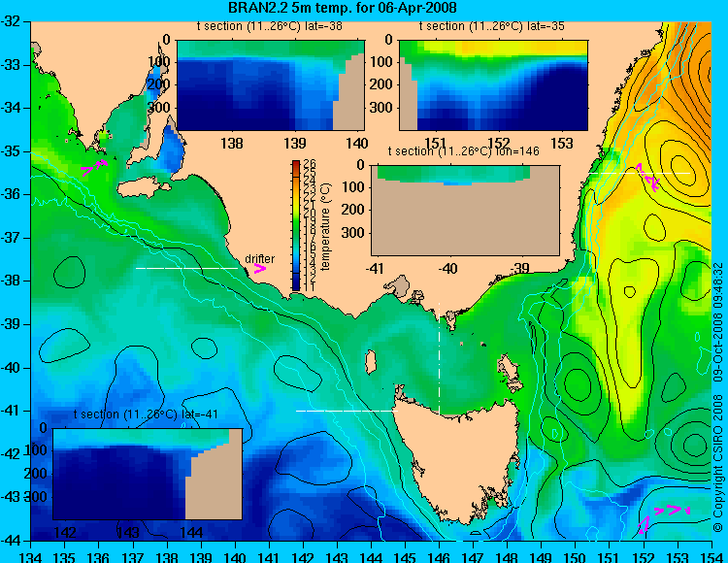This screenshot has width=728, height=563.
Task: Open the lat=-41 temperature section inset plot
Action: point(148,474)
